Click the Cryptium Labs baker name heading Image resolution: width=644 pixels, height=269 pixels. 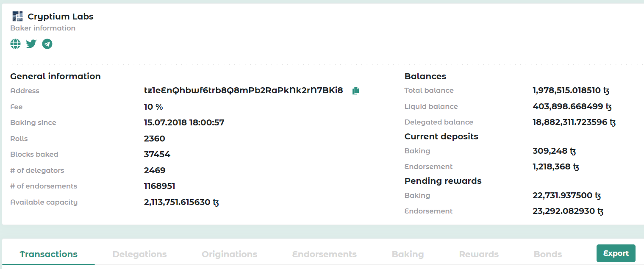point(60,17)
